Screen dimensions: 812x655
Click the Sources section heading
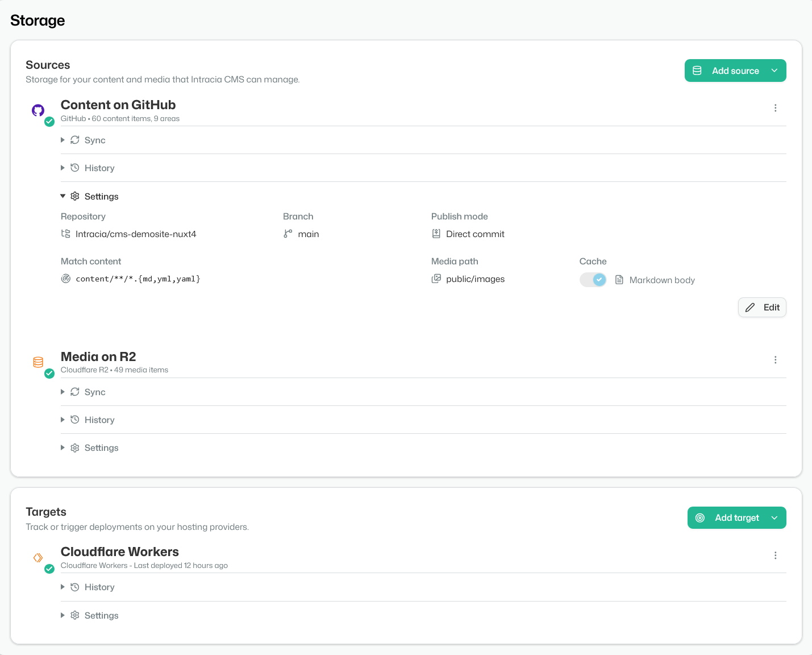point(48,65)
